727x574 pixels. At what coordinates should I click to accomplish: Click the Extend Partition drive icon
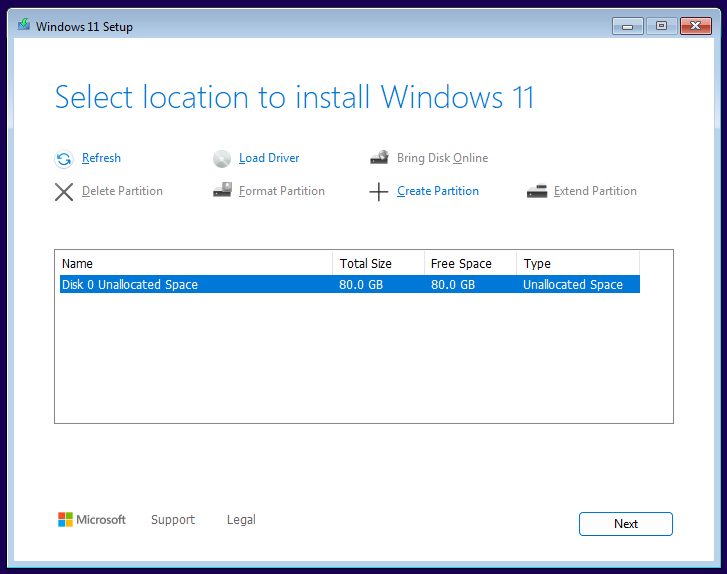[x=537, y=191]
